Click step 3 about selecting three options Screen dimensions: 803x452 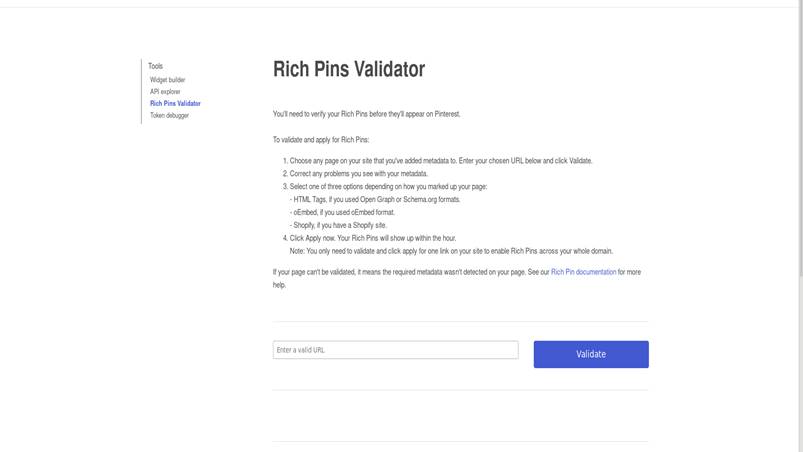pos(388,187)
